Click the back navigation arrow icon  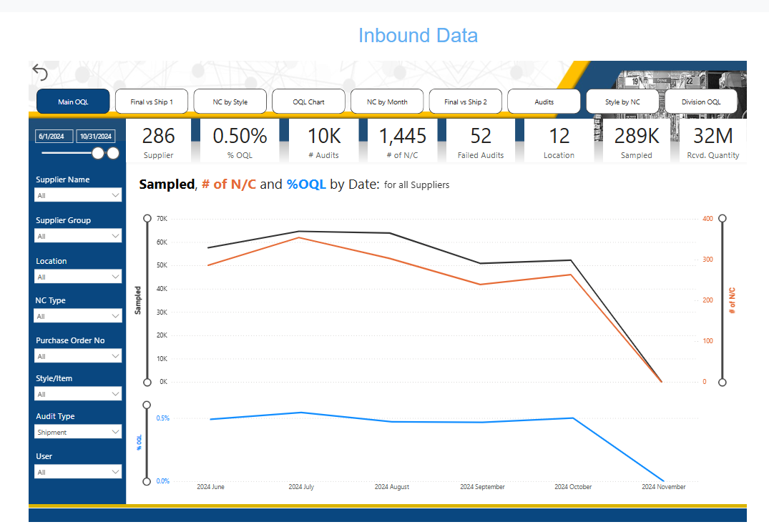pos(40,72)
